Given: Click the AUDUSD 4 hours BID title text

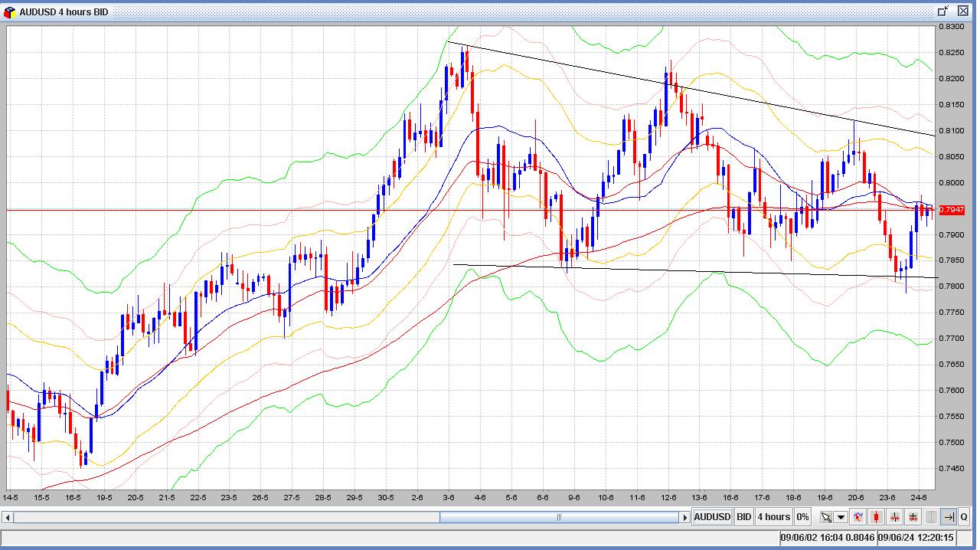Looking at the screenshot, I should (x=64, y=12).
